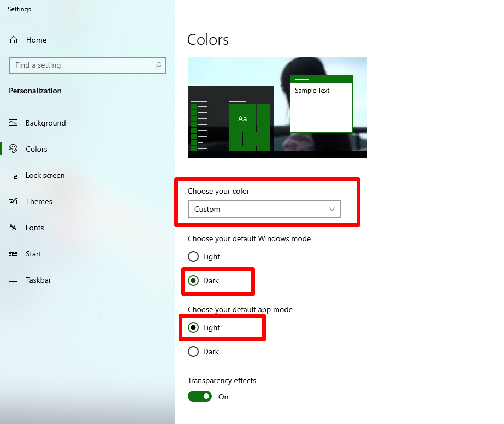Click the Taskbar icon in sidebar
Screen dimensions: 504x424
click(x=13, y=279)
